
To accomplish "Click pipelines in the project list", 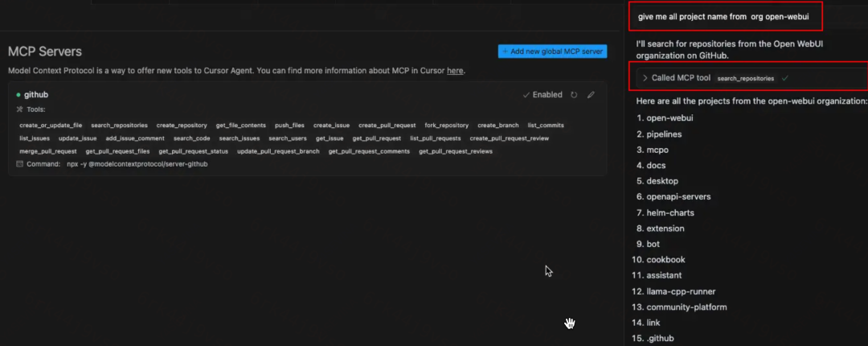I will pos(665,134).
